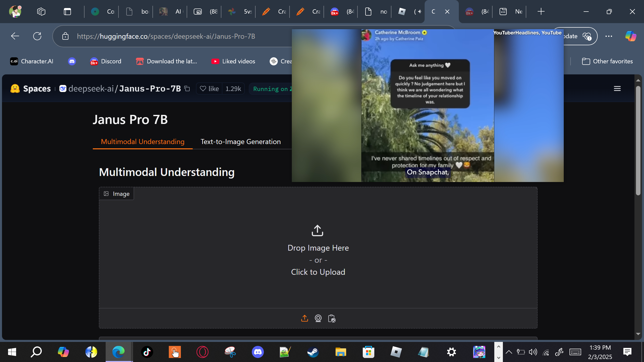This screenshot has width=644, height=362.
Task: Show hidden system tray icons
Action: click(x=509, y=352)
